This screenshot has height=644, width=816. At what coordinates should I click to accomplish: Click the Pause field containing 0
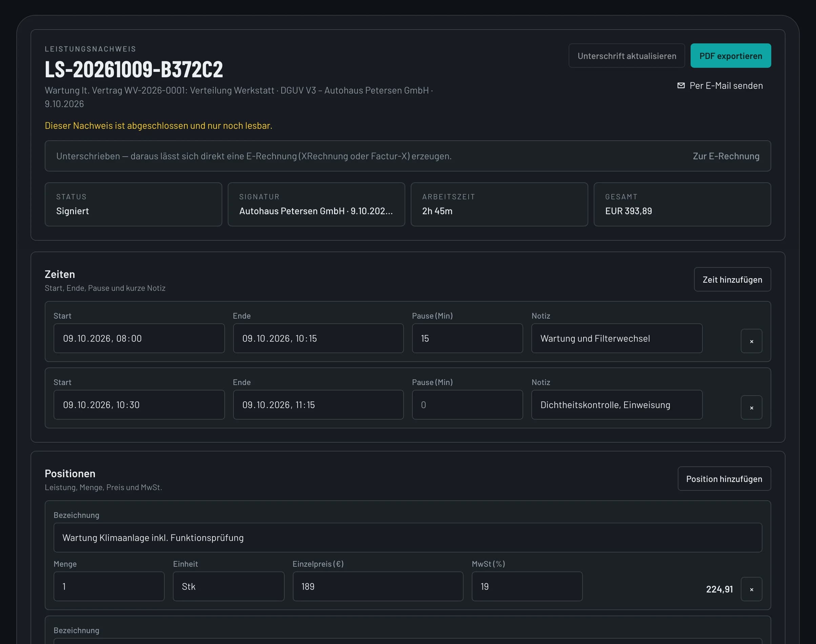tap(467, 405)
